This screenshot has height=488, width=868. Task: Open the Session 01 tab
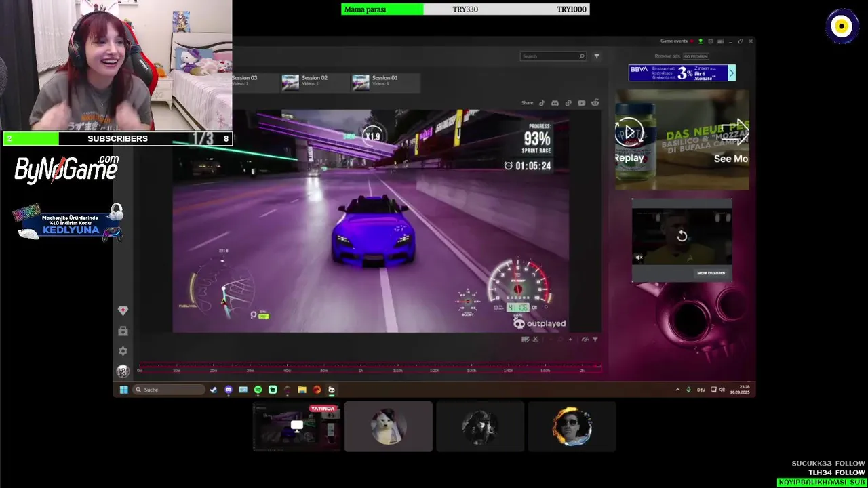pyautogui.click(x=384, y=82)
